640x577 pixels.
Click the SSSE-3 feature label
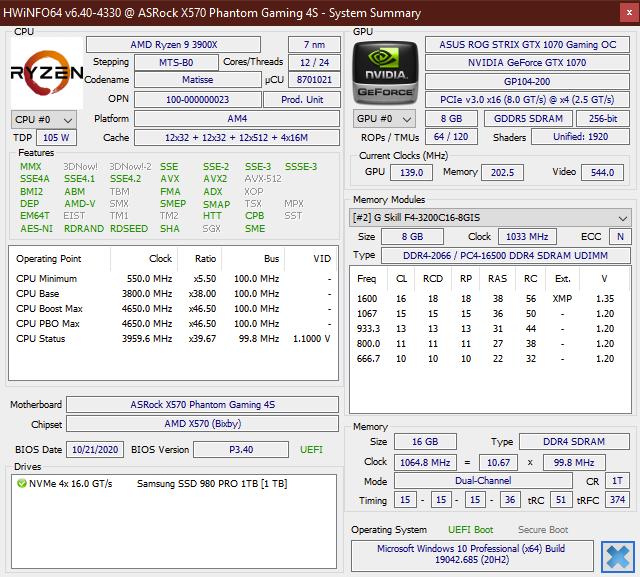[301, 166]
